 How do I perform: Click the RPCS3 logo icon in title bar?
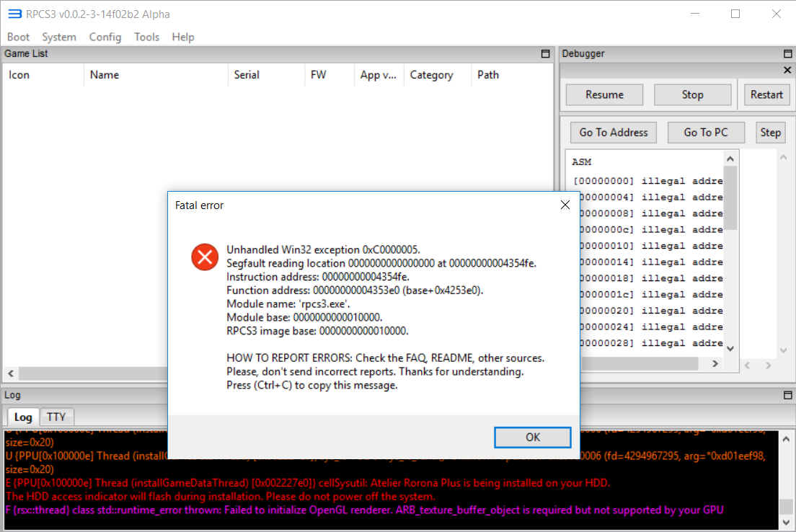click(x=14, y=14)
